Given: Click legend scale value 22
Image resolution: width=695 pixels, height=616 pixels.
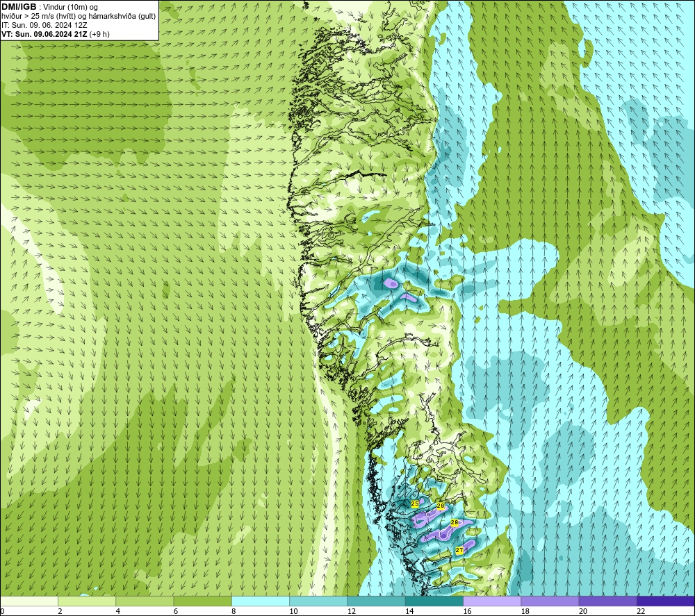Looking at the screenshot, I should click(641, 612).
